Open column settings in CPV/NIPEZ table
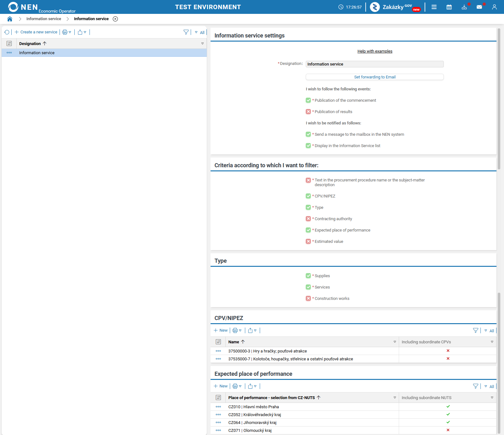Image resolution: width=504 pixels, height=435 pixels. [x=218, y=342]
